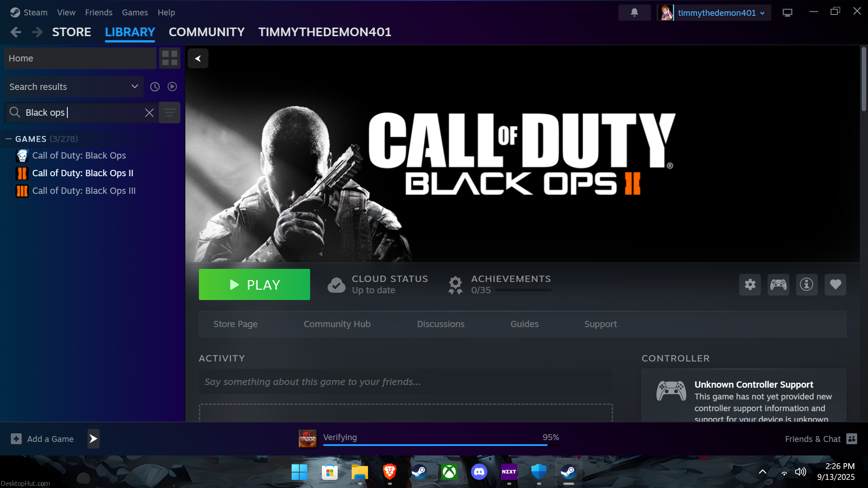The width and height of the screenshot is (868, 488).
Task: Add game to favorites heart
Action: (x=835, y=285)
